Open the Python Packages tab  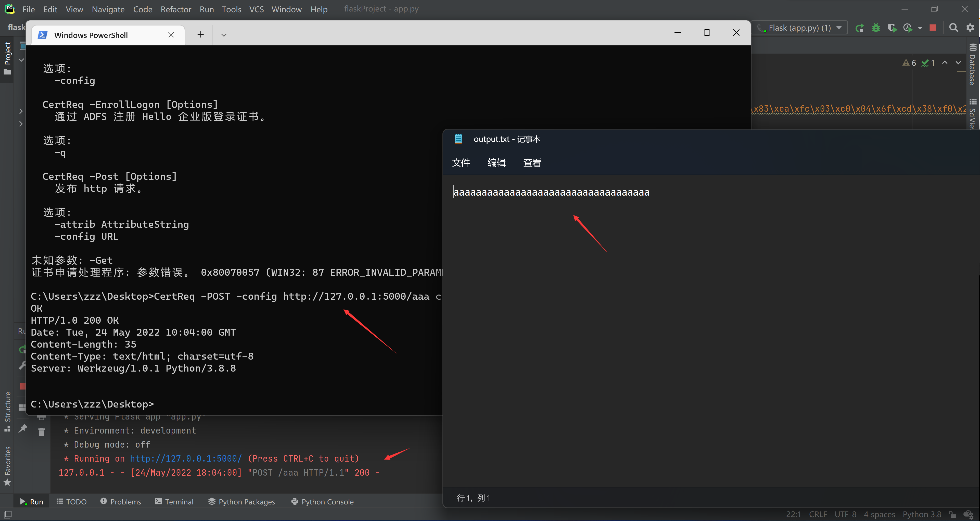pyautogui.click(x=241, y=502)
